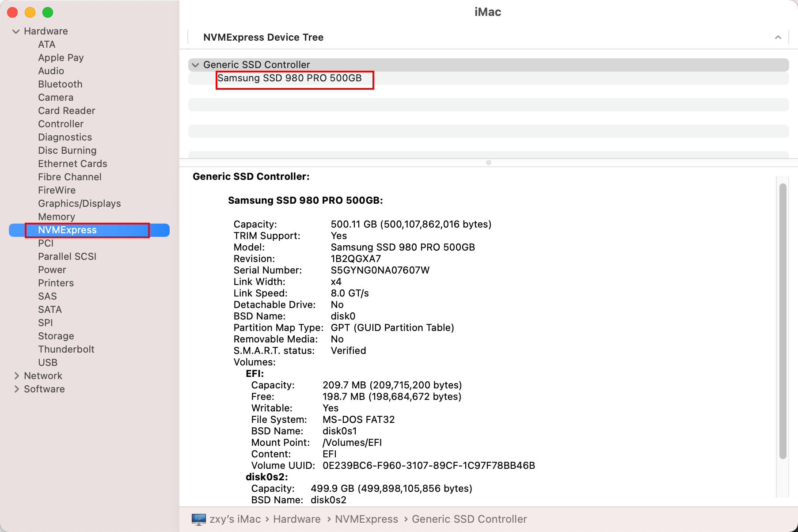Open the PCI hardware category
Viewport: 798px width, 532px height.
point(46,243)
